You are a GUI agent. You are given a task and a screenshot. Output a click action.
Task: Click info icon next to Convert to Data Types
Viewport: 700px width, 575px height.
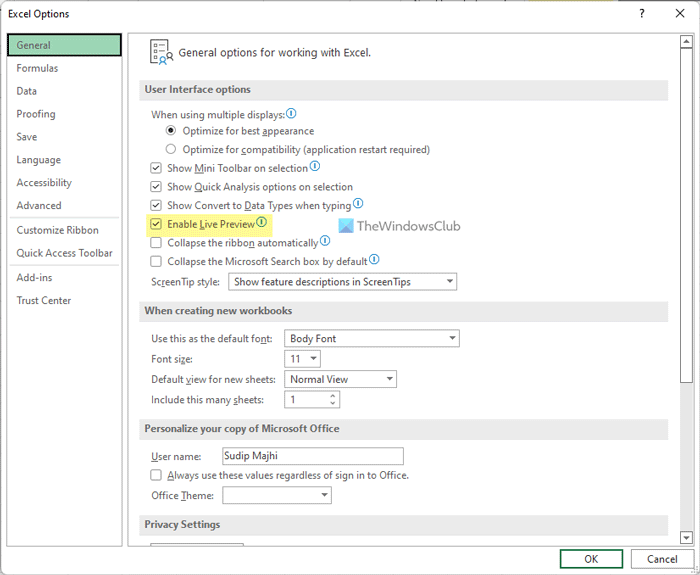tap(358, 204)
